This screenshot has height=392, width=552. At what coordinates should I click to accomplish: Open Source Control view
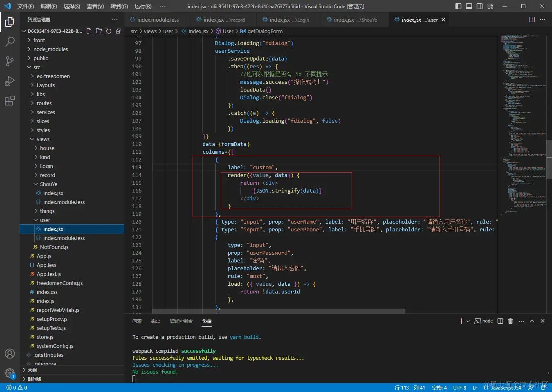(x=10, y=61)
